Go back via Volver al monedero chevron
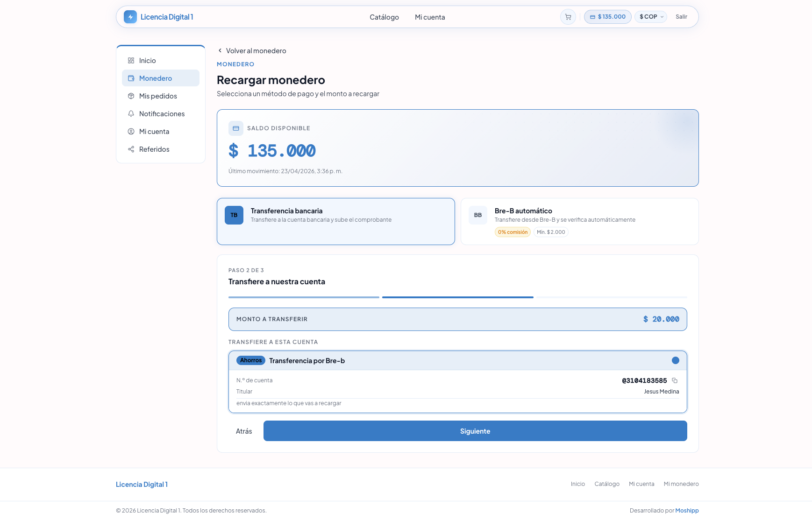This screenshot has width=812, height=520. (220, 51)
